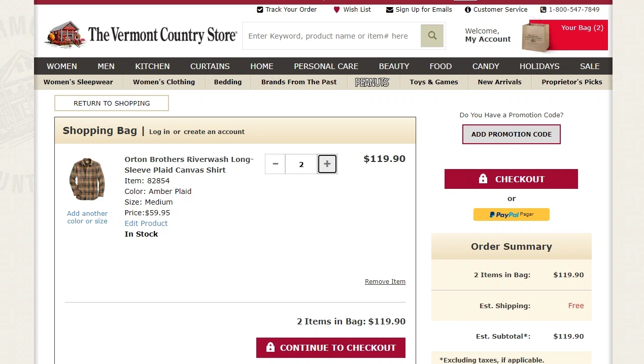Click the Log in link
Image resolution: width=644 pixels, height=364 pixels.
point(159,132)
